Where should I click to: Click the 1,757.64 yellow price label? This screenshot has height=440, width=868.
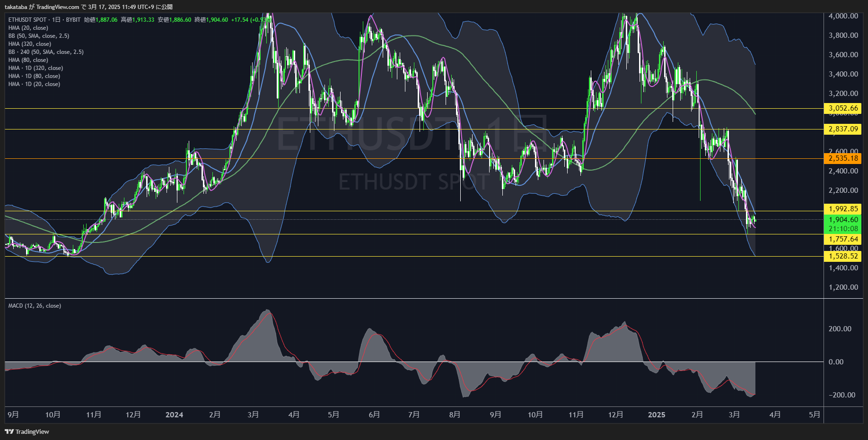click(x=842, y=239)
